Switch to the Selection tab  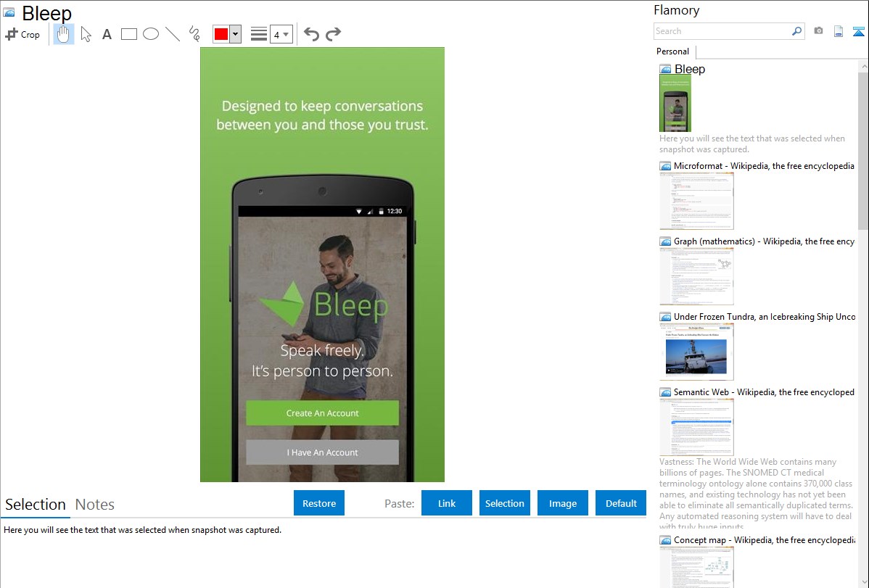(x=36, y=505)
